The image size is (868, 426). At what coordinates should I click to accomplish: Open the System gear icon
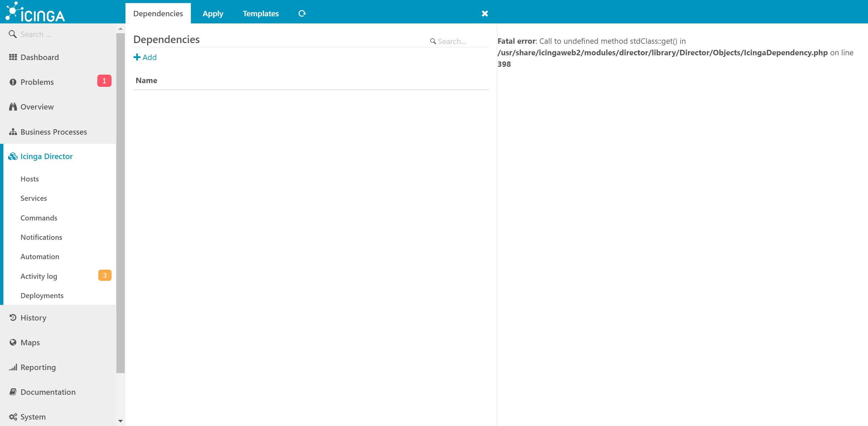point(13,417)
